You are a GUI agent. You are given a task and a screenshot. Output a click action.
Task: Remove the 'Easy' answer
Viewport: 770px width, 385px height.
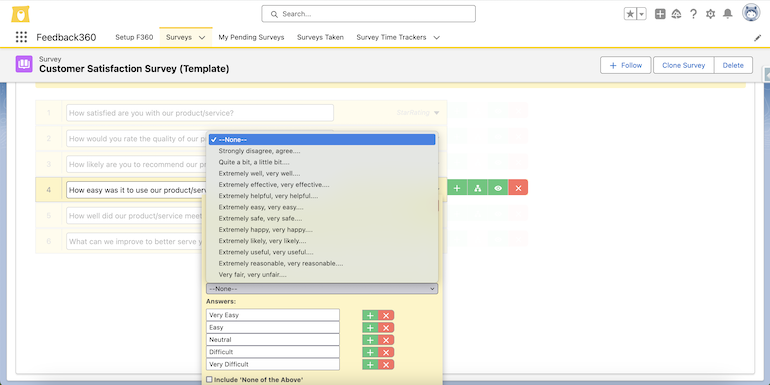pos(386,328)
